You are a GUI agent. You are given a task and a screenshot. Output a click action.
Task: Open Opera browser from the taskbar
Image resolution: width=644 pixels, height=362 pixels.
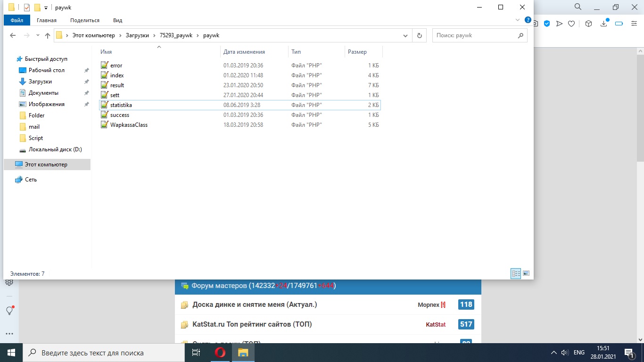pos(220,353)
